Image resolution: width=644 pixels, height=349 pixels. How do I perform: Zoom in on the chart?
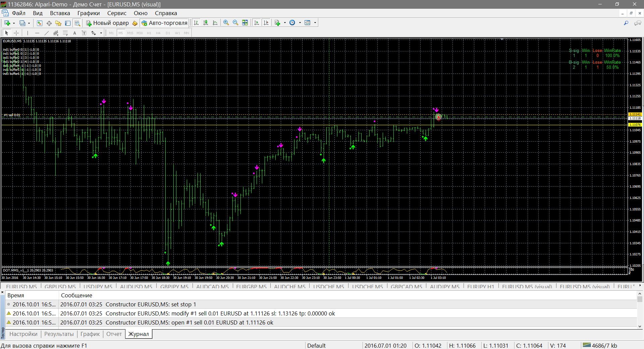click(x=226, y=23)
